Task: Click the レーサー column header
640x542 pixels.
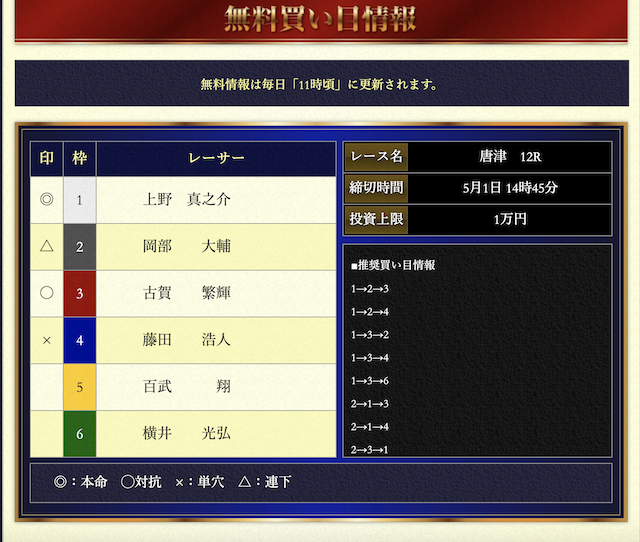Action: (x=216, y=158)
